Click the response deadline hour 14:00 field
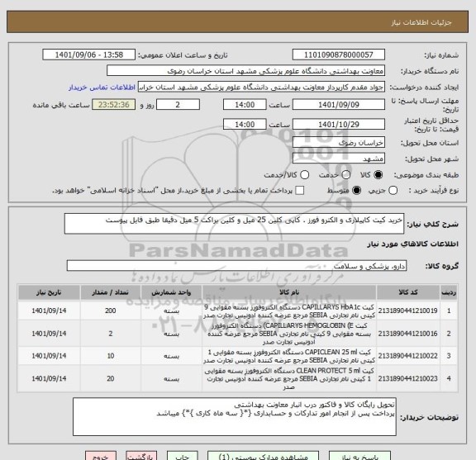 pyautogui.click(x=245, y=105)
